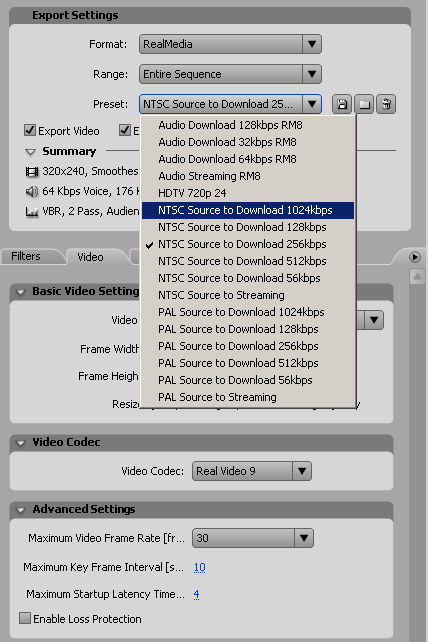This screenshot has height=642, width=428.
Task: Choose NTSC Source to Download 128kbps
Action: [x=248, y=227]
